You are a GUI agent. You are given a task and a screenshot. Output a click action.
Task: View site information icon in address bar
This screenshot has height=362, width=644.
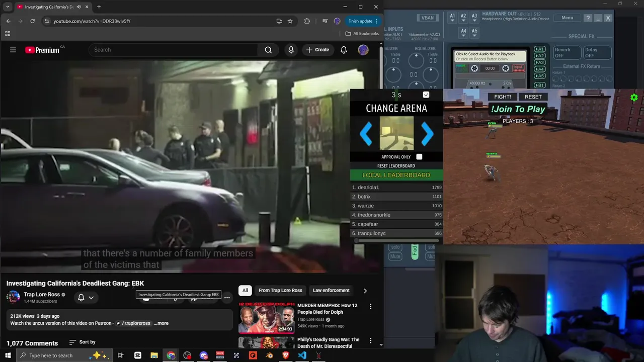47,21
